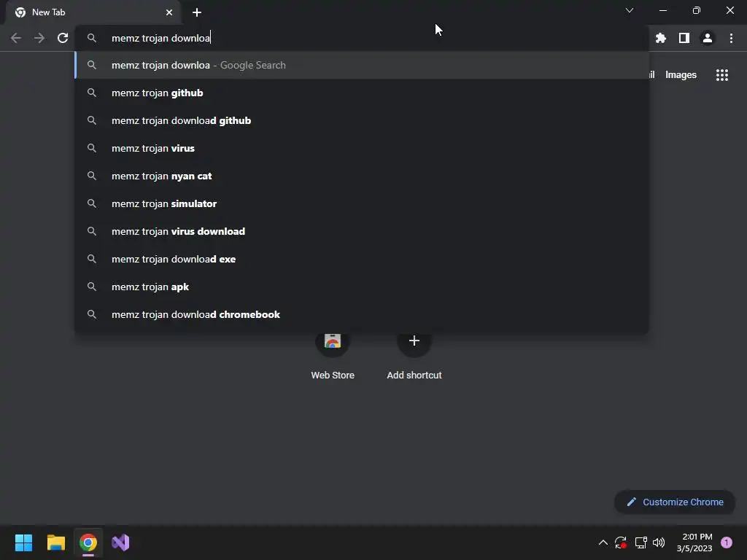Click into the address bar text field
This screenshot has width=747, height=560.
362,38
